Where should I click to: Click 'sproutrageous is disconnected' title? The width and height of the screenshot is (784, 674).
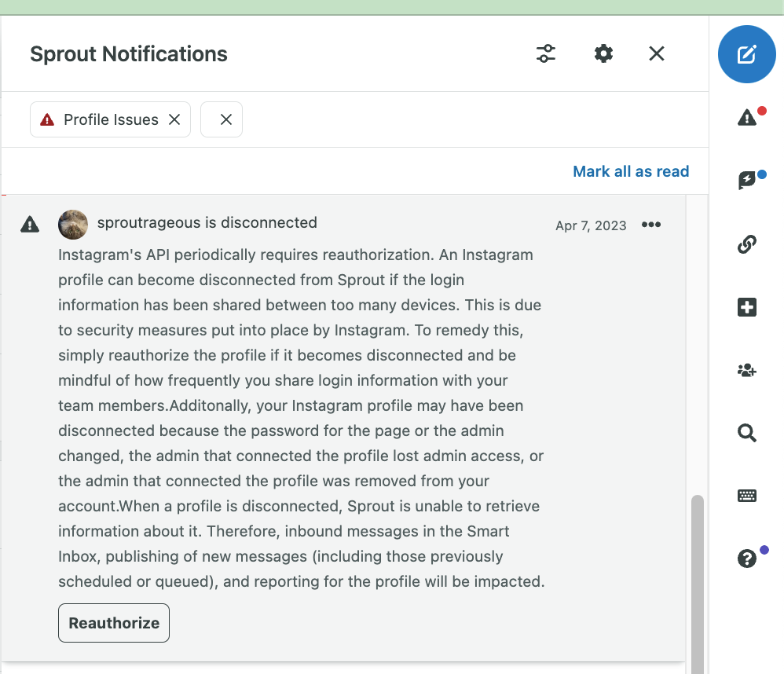[x=207, y=222]
